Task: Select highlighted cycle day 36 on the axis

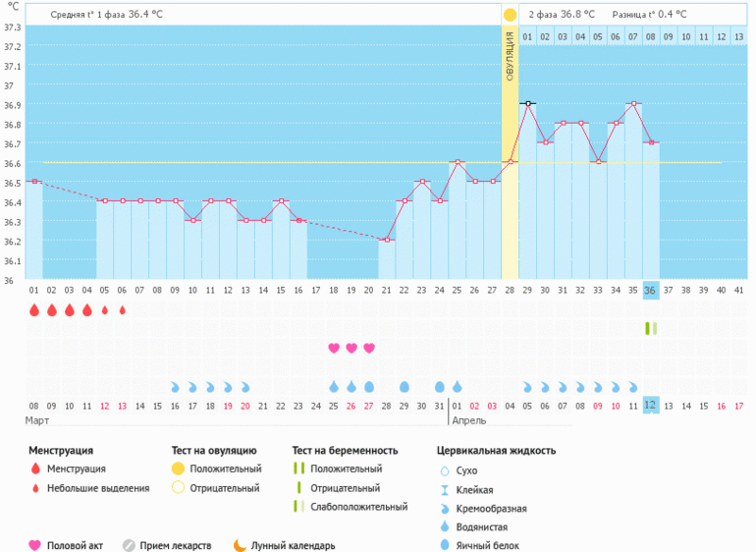Action: (650, 291)
